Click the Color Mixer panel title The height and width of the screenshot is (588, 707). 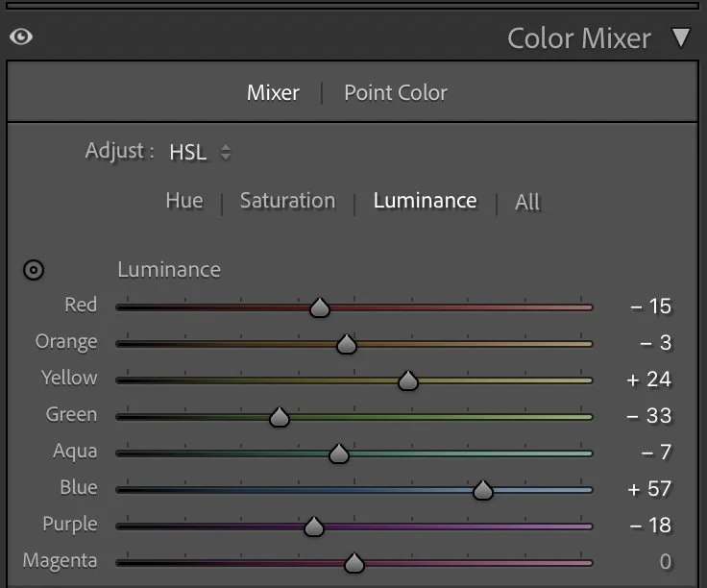[579, 38]
